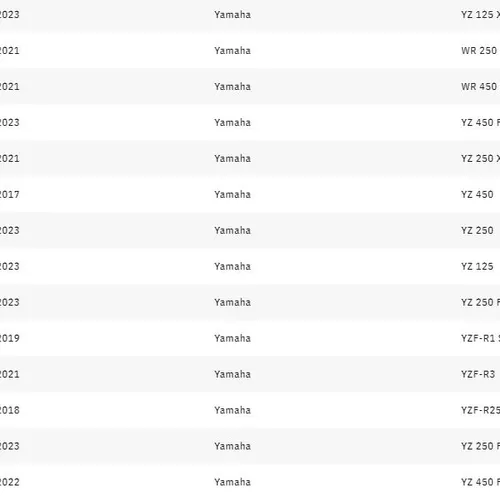Click the 2017 year cell

(x=10, y=194)
